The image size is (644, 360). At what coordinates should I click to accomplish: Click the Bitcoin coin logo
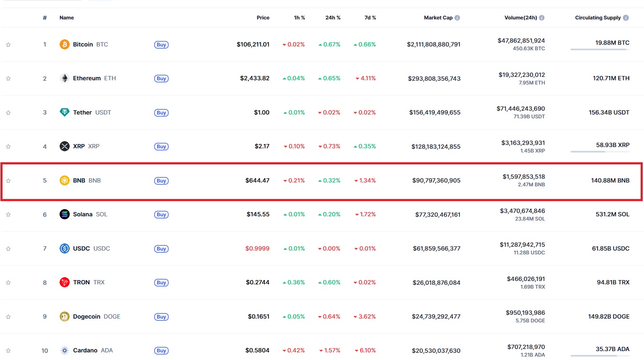coord(64,44)
